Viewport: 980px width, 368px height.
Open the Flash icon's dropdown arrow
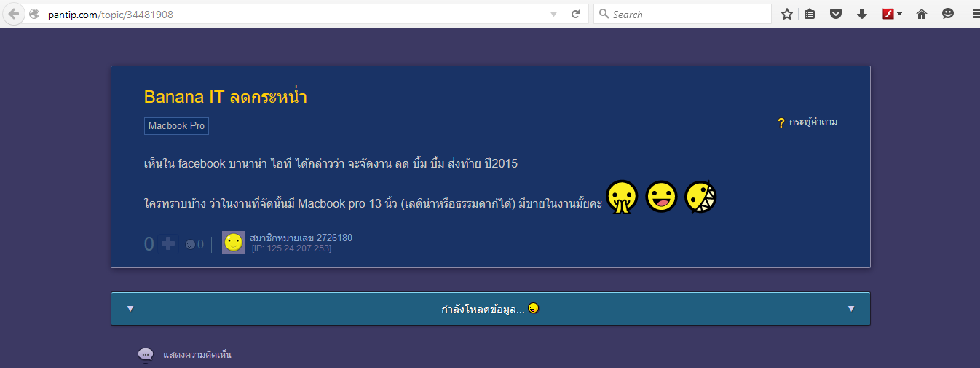(x=900, y=14)
